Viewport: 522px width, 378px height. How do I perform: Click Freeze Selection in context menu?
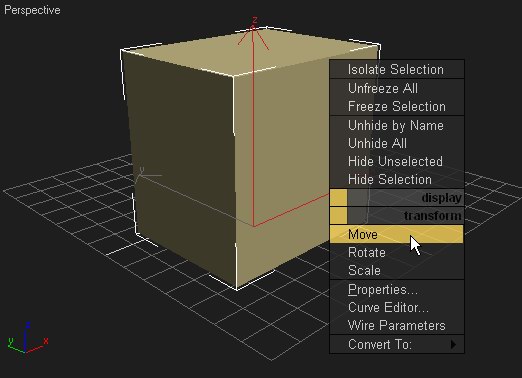[x=397, y=106]
